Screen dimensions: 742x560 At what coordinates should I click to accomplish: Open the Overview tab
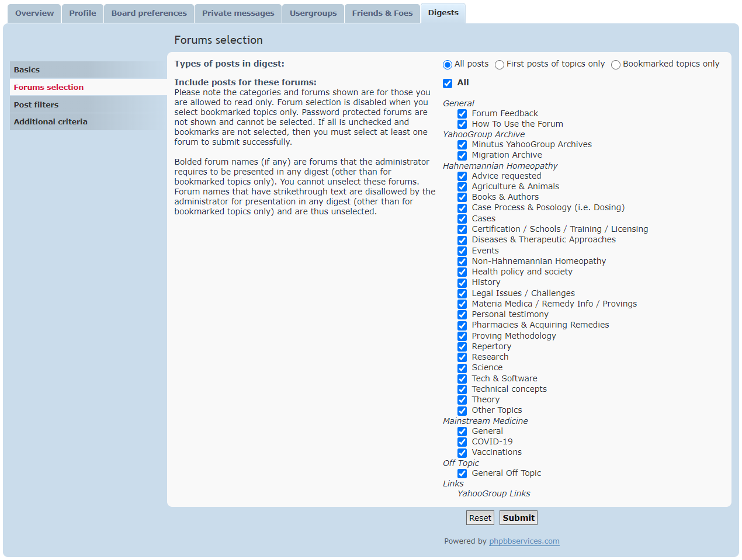pyautogui.click(x=34, y=13)
